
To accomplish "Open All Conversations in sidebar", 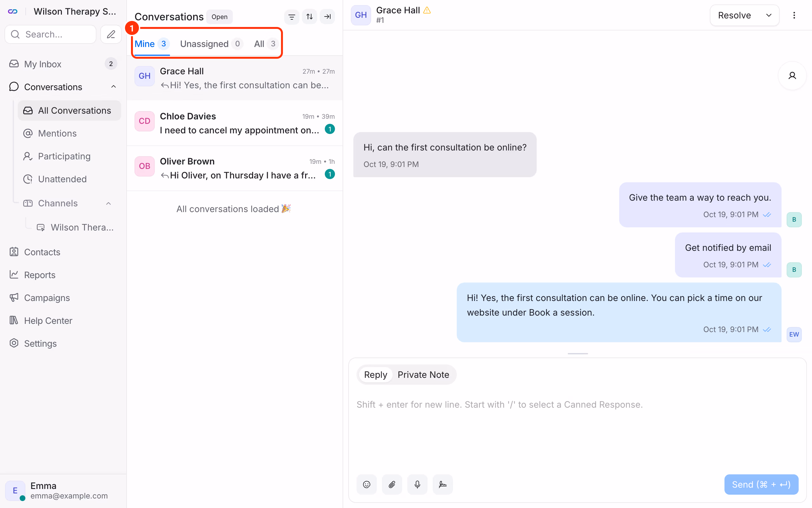I will [x=69, y=110].
